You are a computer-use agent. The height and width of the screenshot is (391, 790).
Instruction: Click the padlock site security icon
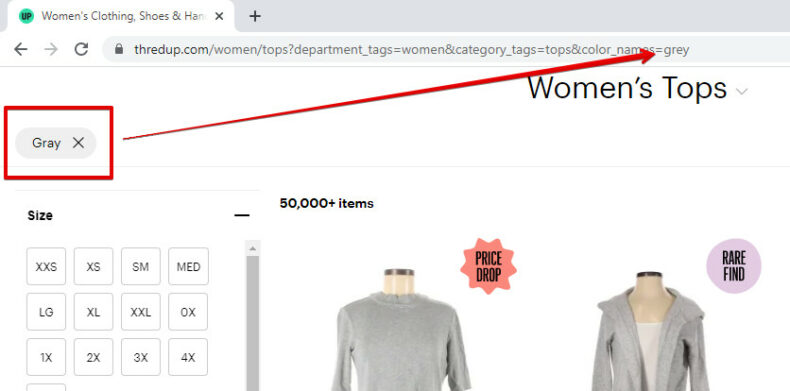pyautogui.click(x=119, y=49)
